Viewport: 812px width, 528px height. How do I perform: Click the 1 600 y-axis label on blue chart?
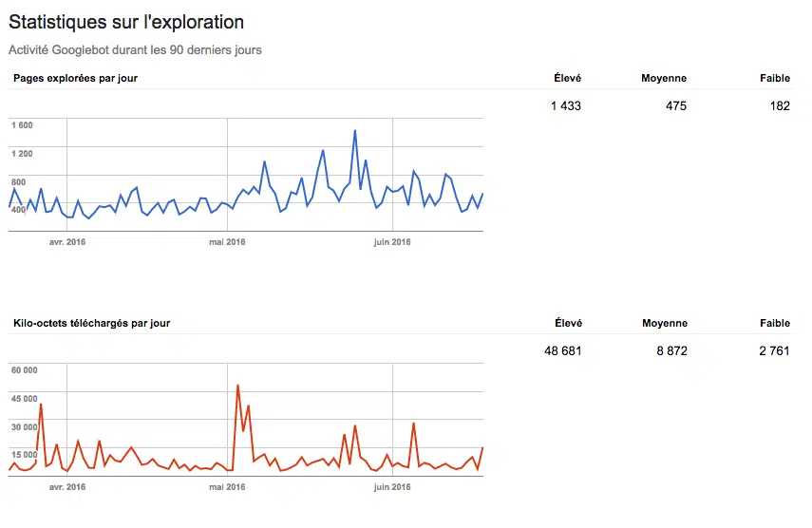(x=22, y=125)
